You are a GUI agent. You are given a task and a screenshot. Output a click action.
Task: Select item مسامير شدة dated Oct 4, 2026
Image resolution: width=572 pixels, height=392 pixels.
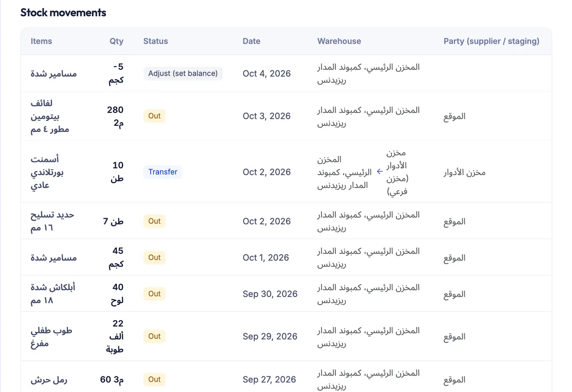54,73
